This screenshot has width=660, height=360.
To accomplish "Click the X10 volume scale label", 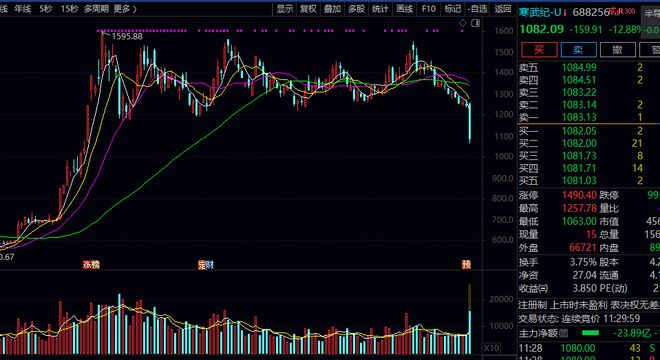I will coord(491,348).
